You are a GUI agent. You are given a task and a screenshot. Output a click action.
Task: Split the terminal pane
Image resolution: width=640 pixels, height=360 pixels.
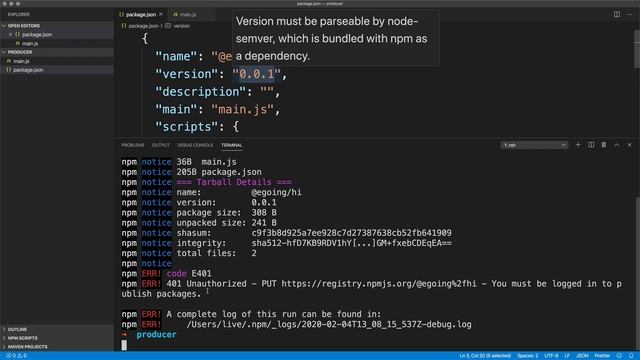coord(591,145)
